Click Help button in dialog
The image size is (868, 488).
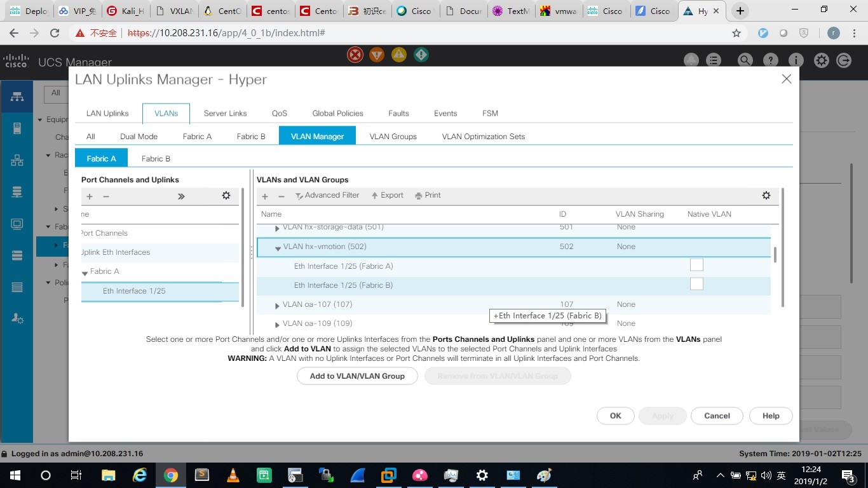(x=771, y=416)
